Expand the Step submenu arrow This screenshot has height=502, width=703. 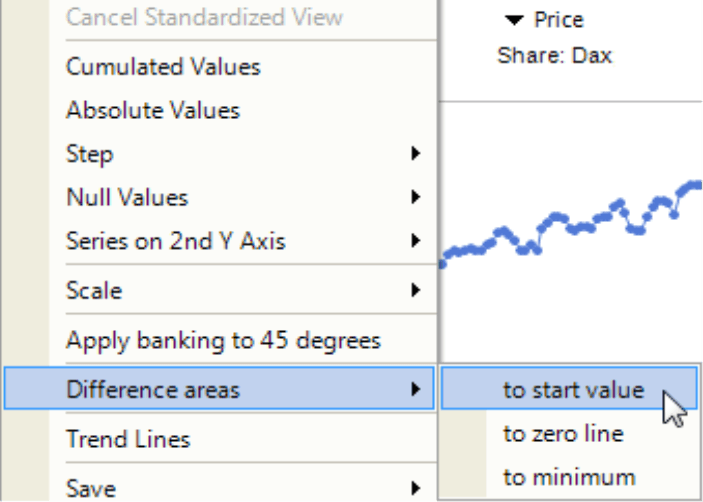pyautogui.click(x=416, y=154)
